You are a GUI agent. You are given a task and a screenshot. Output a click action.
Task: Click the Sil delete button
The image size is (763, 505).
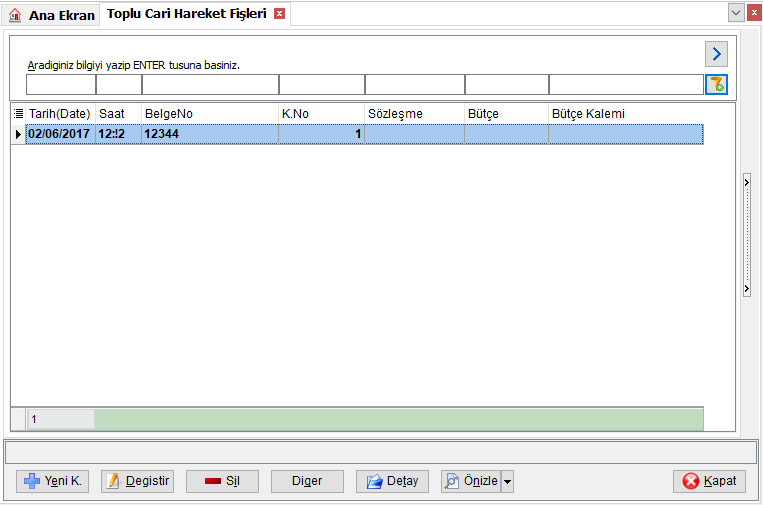pos(222,481)
